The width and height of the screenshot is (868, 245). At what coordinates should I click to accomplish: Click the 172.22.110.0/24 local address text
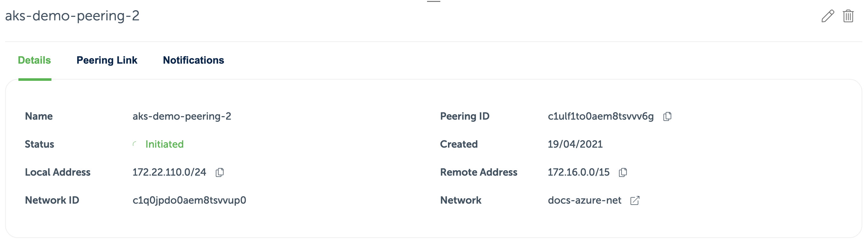coord(169,172)
